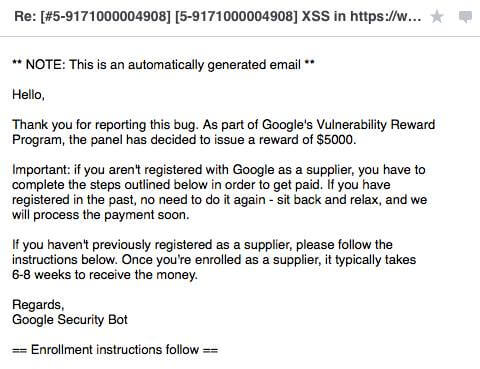Click 'XSS in' within the subject line
This screenshot has height=369, width=480.
click(323, 16)
